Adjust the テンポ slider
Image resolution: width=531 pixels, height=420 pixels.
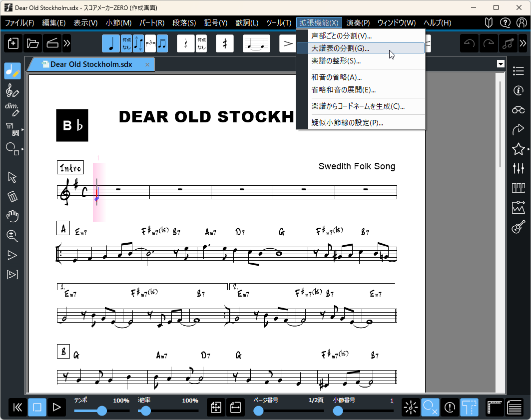(x=102, y=411)
